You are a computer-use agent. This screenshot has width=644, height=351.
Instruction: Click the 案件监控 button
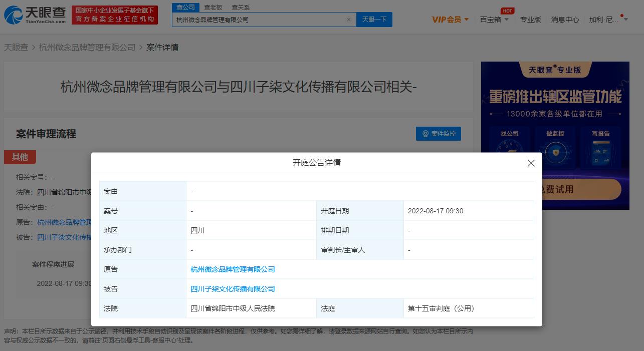(x=439, y=134)
